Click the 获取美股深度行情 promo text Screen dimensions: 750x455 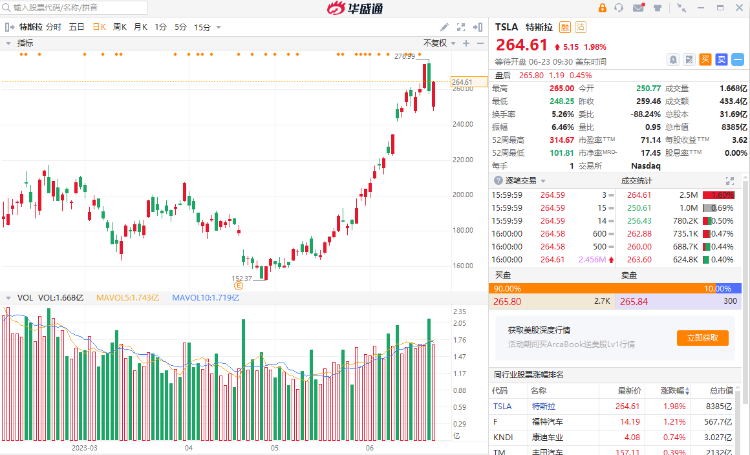pyautogui.click(x=539, y=330)
